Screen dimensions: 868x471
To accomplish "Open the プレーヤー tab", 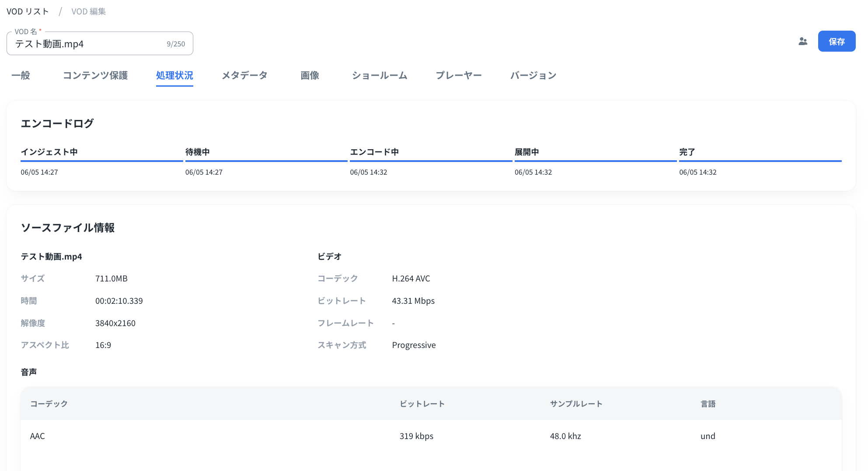I will (x=459, y=75).
